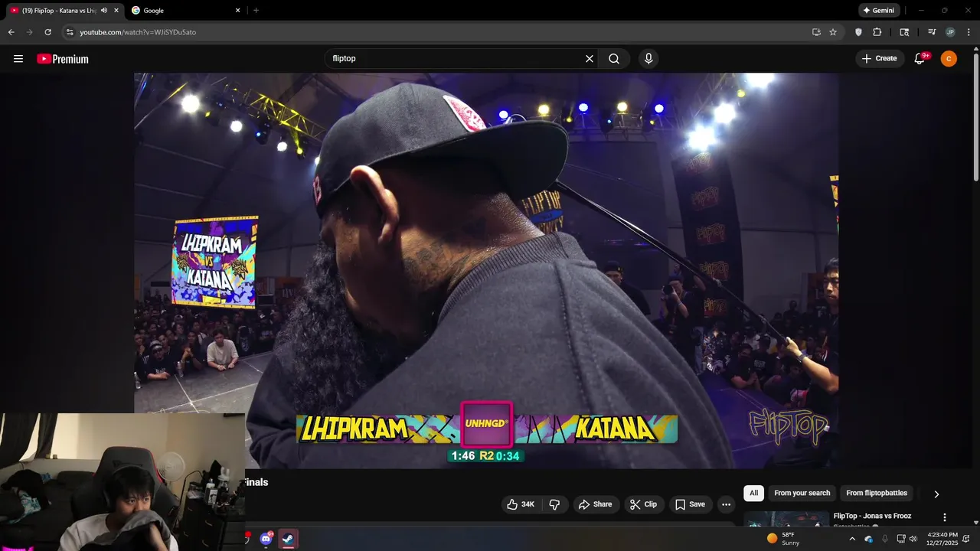Open the Create button
This screenshot has width=980, height=551.
click(x=880, y=59)
